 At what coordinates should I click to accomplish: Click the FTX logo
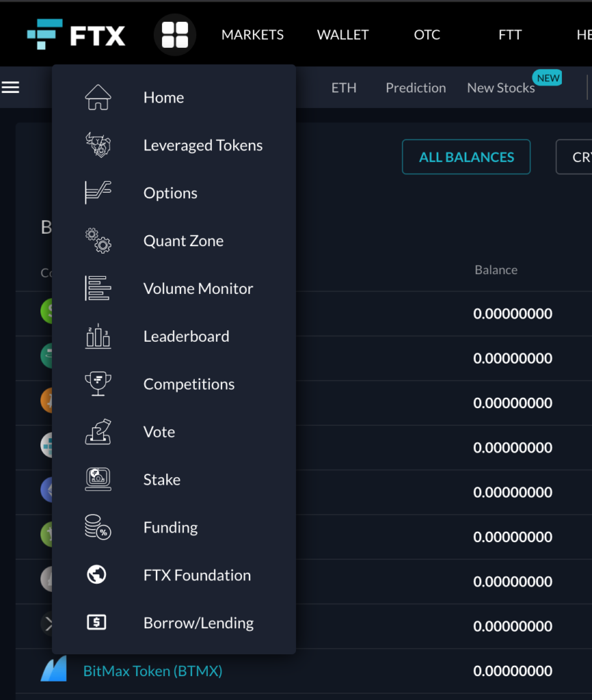pyautogui.click(x=77, y=34)
